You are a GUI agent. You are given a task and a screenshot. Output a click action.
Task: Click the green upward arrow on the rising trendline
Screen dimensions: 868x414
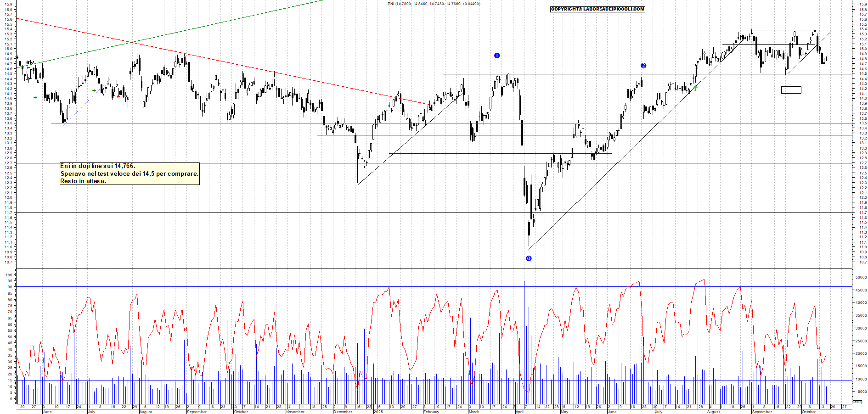[x=695, y=88]
